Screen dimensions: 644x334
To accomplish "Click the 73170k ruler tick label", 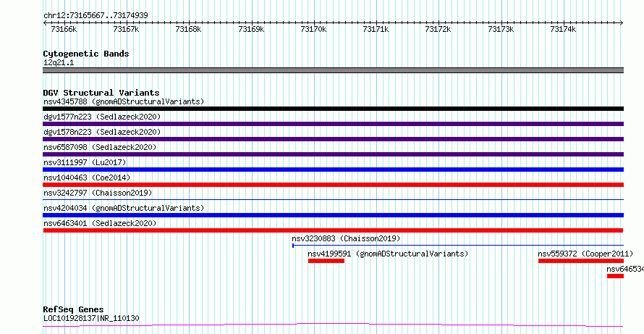I will point(314,29).
